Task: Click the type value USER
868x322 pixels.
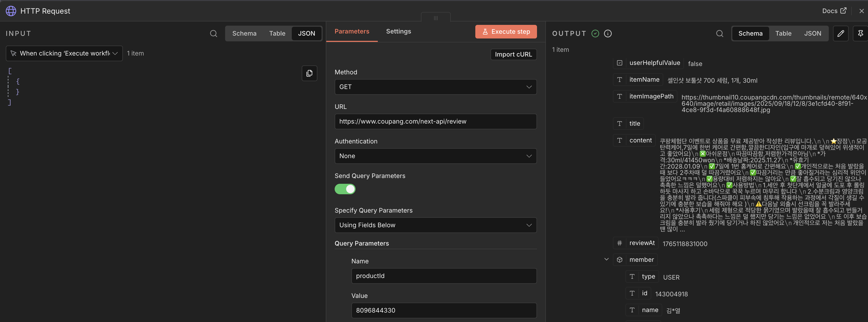Action: (671, 277)
